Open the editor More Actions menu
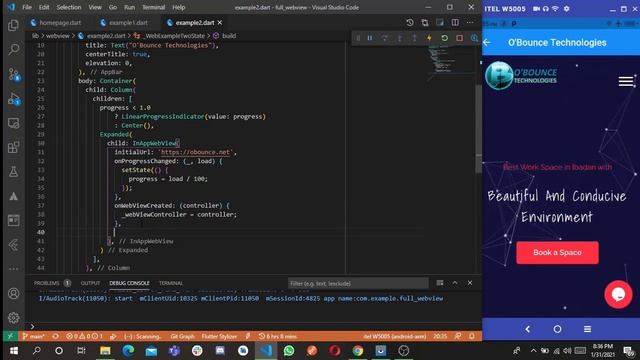 [470, 22]
